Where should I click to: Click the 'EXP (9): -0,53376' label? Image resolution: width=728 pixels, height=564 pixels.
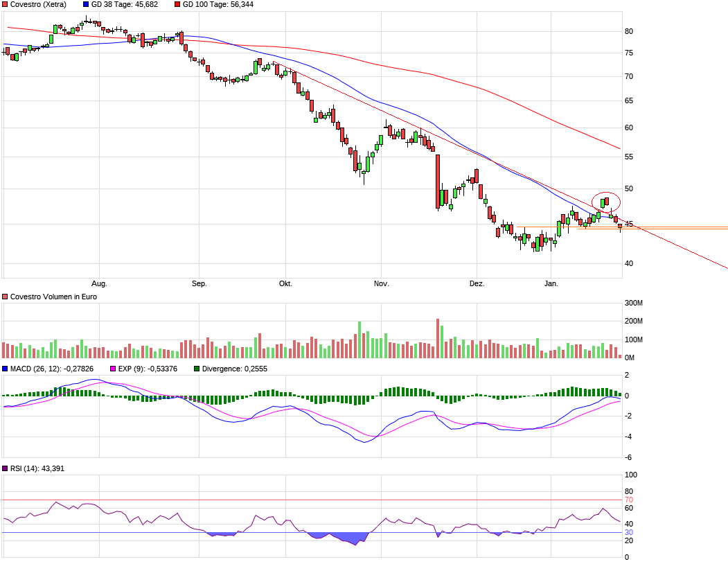pos(148,369)
